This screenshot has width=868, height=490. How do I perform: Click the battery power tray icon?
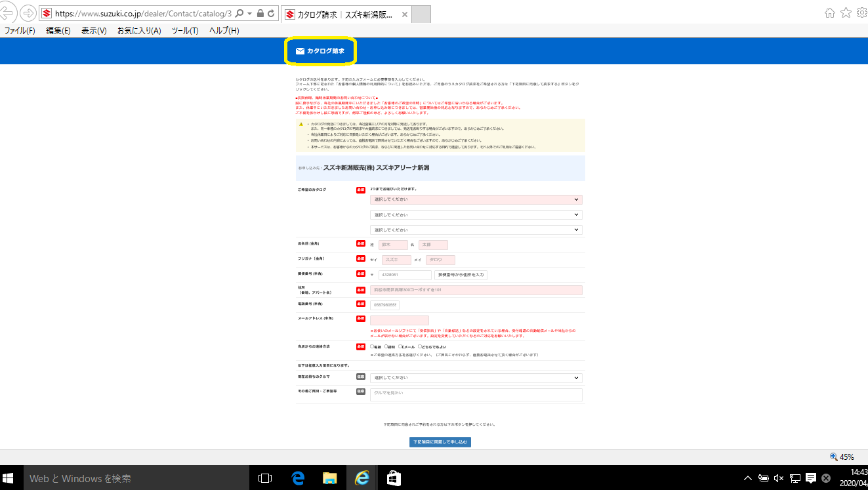pos(763,478)
